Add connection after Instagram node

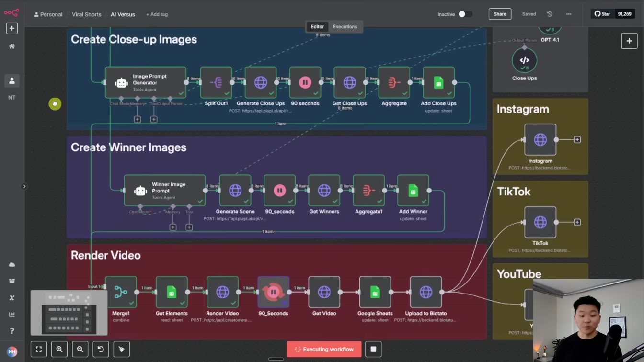click(x=577, y=140)
